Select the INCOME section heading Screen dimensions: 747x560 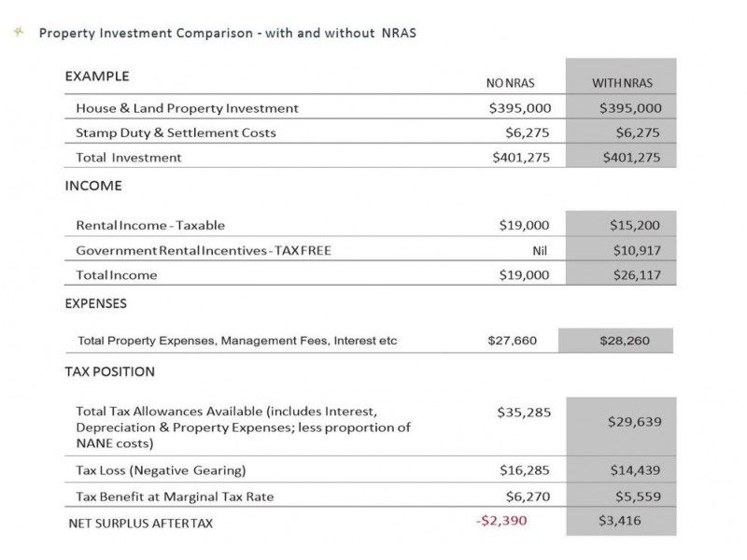(93, 186)
